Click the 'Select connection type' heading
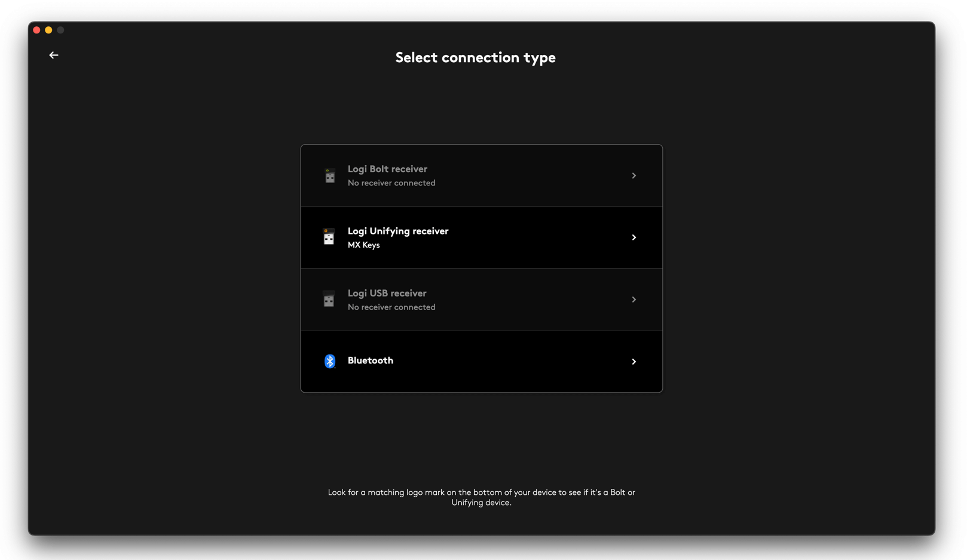Screen dimensions: 967x560 click(x=476, y=58)
